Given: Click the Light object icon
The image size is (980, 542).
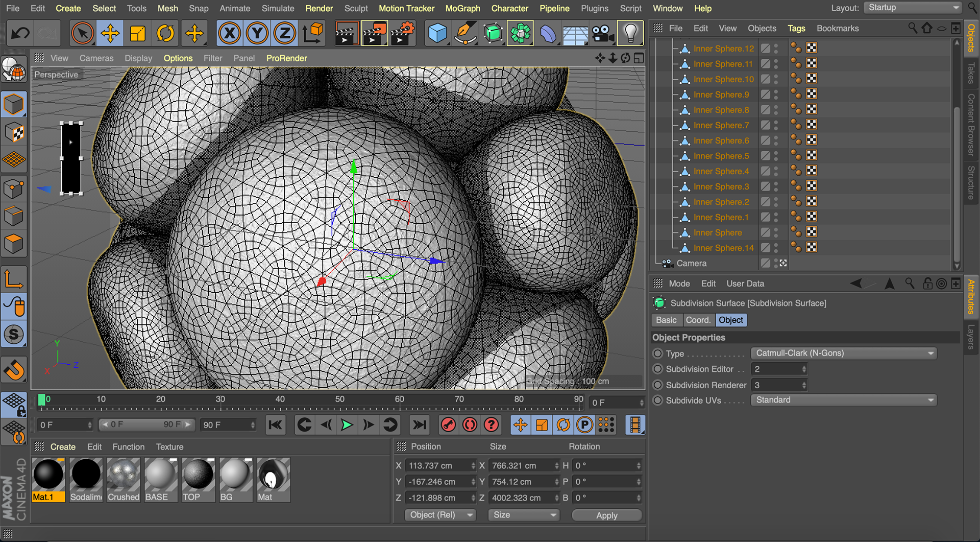Looking at the screenshot, I should pos(630,34).
